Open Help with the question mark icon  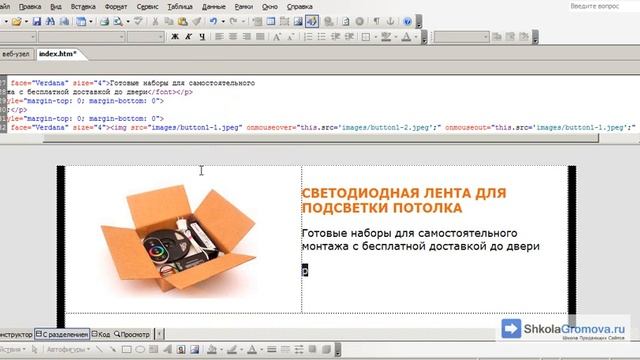click(x=407, y=22)
